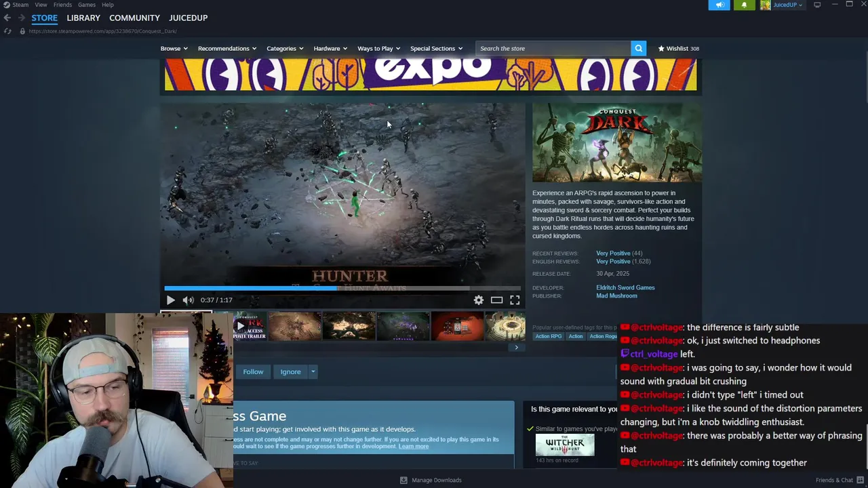Switch to the STORE tab
Image resolution: width=868 pixels, height=488 pixels.
(44, 18)
